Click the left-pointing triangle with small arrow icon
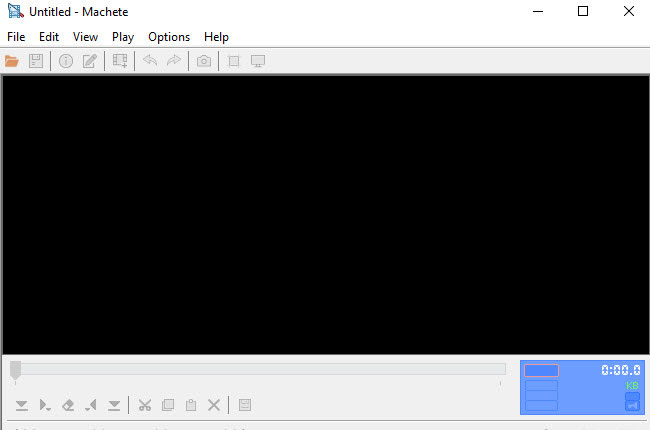The height and width of the screenshot is (430, 650). [91, 405]
